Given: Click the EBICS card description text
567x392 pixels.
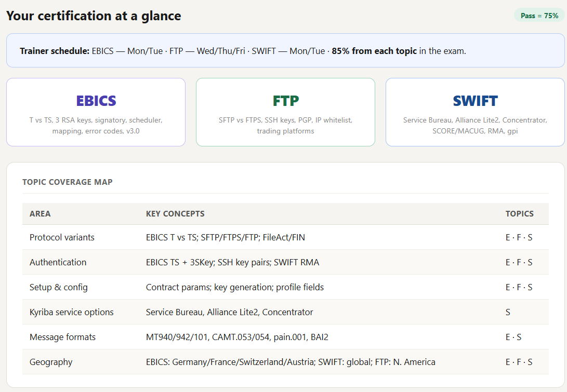Looking at the screenshot, I should [96, 125].
